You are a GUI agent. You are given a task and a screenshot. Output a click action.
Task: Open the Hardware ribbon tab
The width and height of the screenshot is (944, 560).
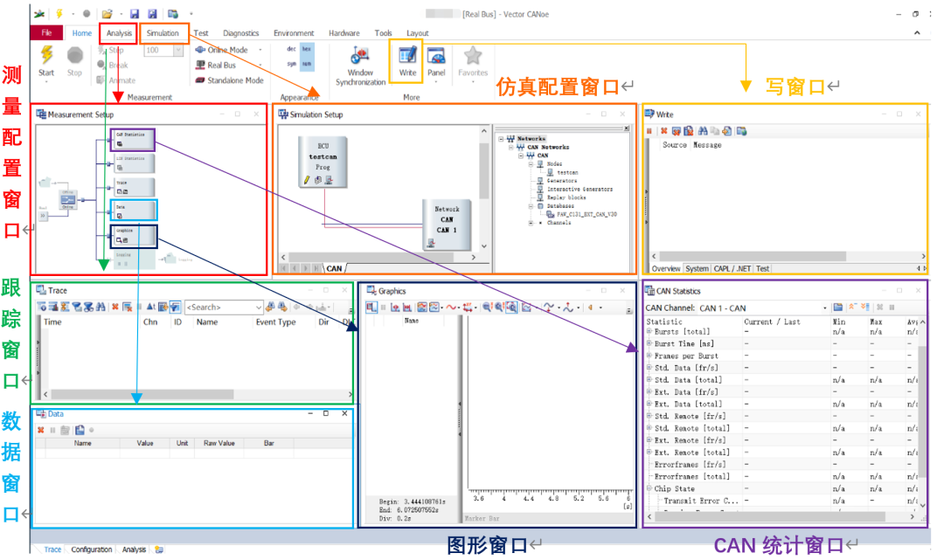point(344,33)
